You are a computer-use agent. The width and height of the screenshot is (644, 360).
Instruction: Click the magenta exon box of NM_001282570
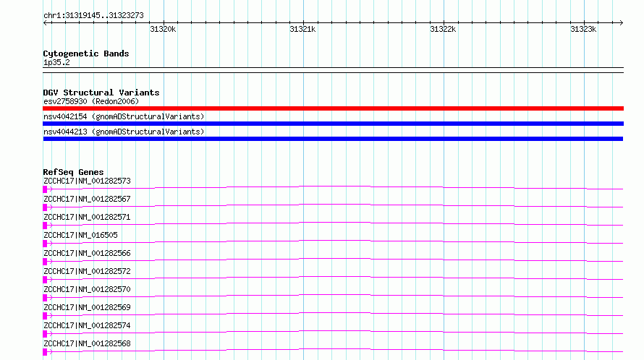[x=45, y=298]
